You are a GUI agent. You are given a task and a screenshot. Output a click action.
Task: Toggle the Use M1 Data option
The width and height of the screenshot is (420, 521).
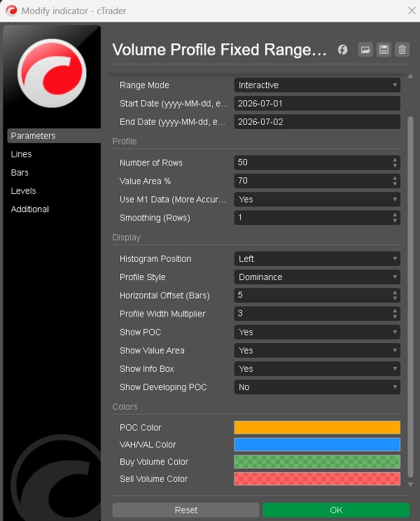317,200
